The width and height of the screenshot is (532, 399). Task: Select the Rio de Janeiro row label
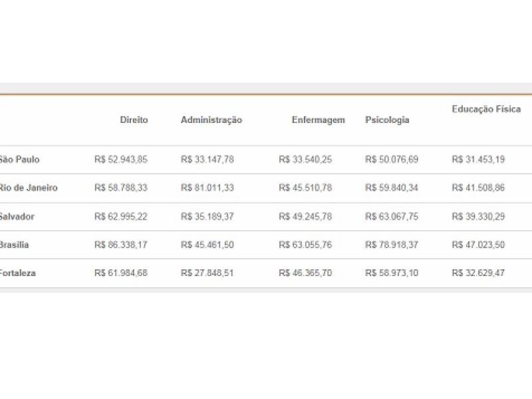pyautogui.click(x=29, y=188)
